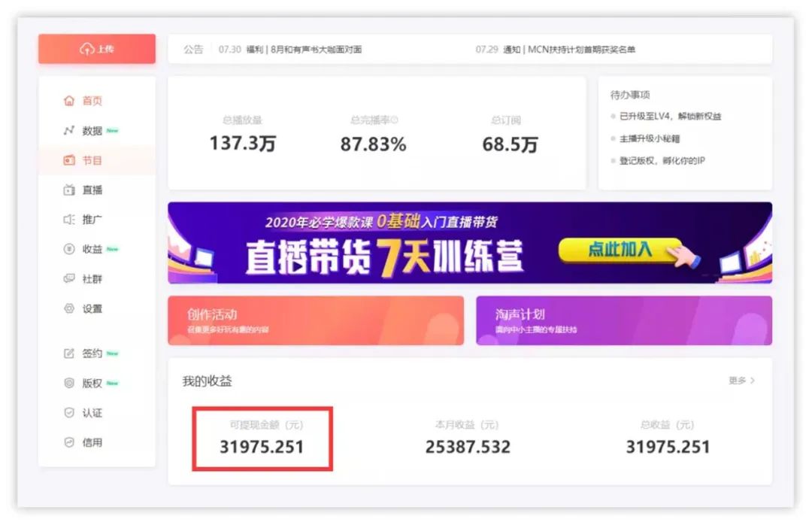Click the 社群 community chat icon
The height and width of the screenshot is (525, 812).
pyautogui.click(x=69, y=279)
